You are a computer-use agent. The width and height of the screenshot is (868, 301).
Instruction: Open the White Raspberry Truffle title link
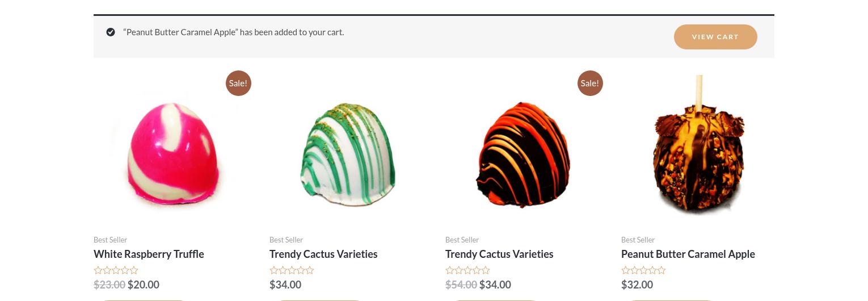tap(149, 254)
